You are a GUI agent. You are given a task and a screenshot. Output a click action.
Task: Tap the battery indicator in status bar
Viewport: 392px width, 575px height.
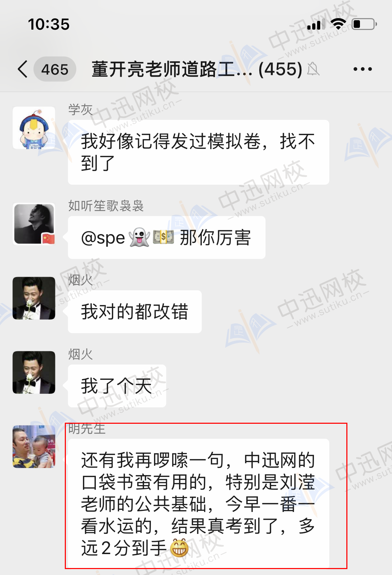364,24
